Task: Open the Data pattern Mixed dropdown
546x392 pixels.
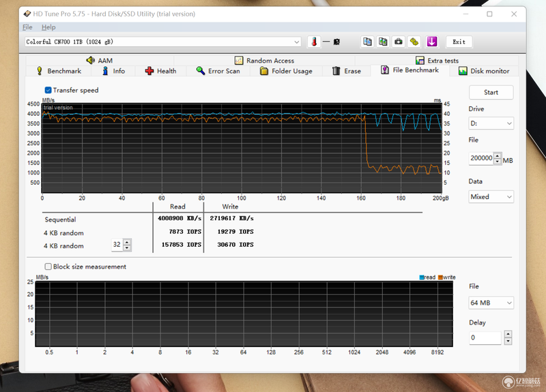Action: coord(491,196)
